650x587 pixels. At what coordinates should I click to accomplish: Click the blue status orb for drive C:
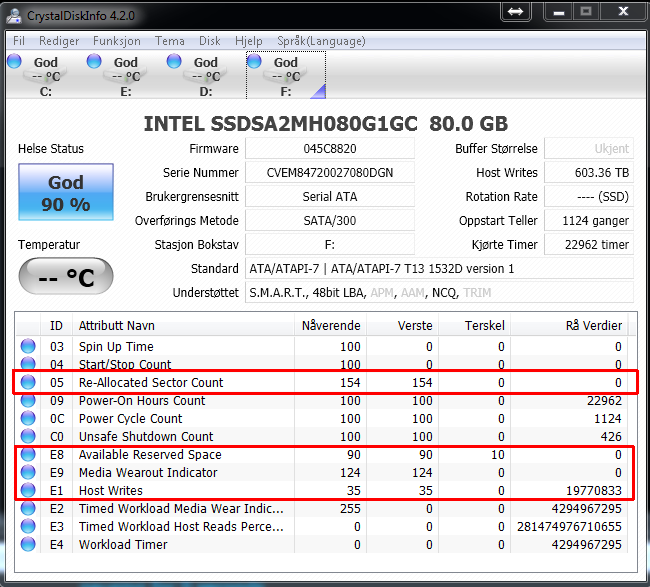pos(15,61)
